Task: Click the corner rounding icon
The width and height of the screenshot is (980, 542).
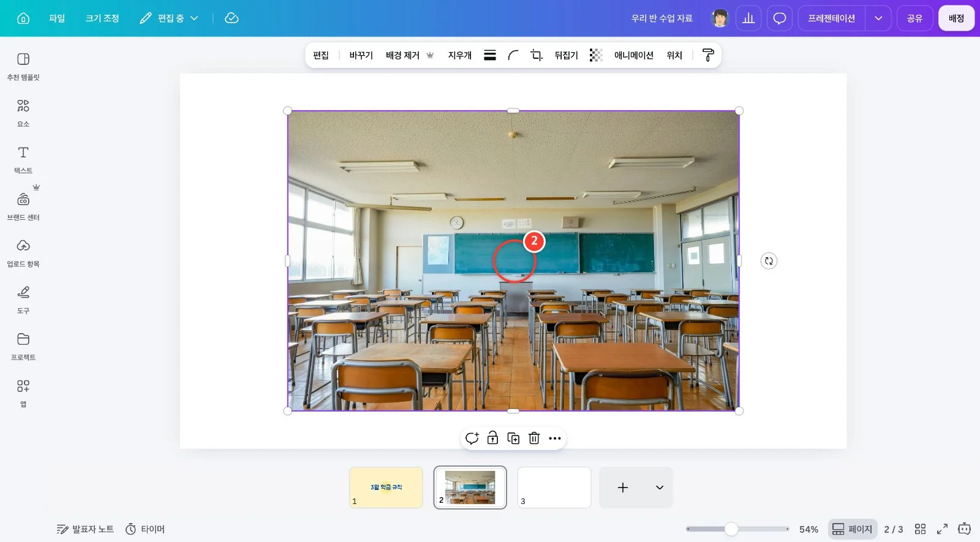Action: (513, 55)
